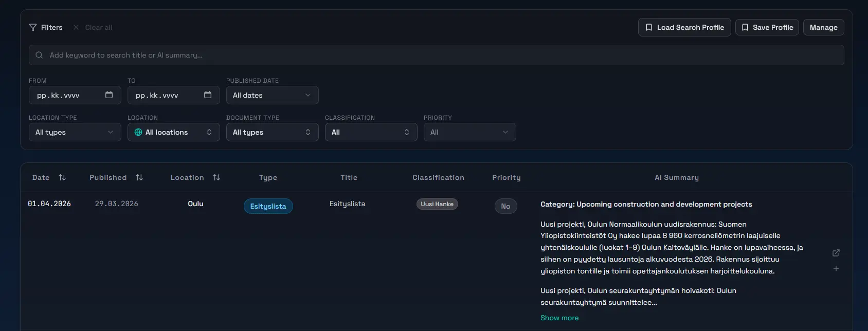This screenshot has height=331, width=868.
Task: Open the calendar picker in To field
Action: [x=208, y=95]
